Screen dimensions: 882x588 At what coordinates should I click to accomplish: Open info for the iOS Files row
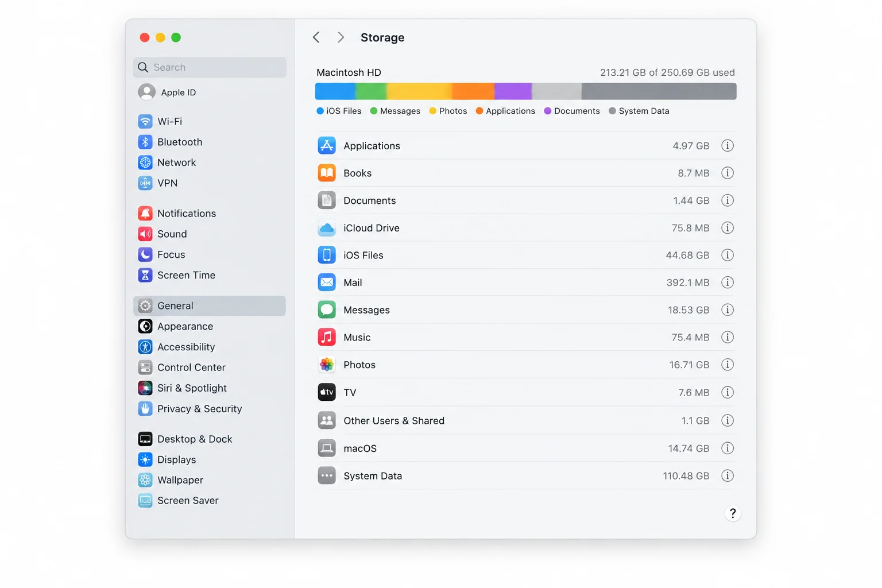pyautogui.click(x=728, y=255)
